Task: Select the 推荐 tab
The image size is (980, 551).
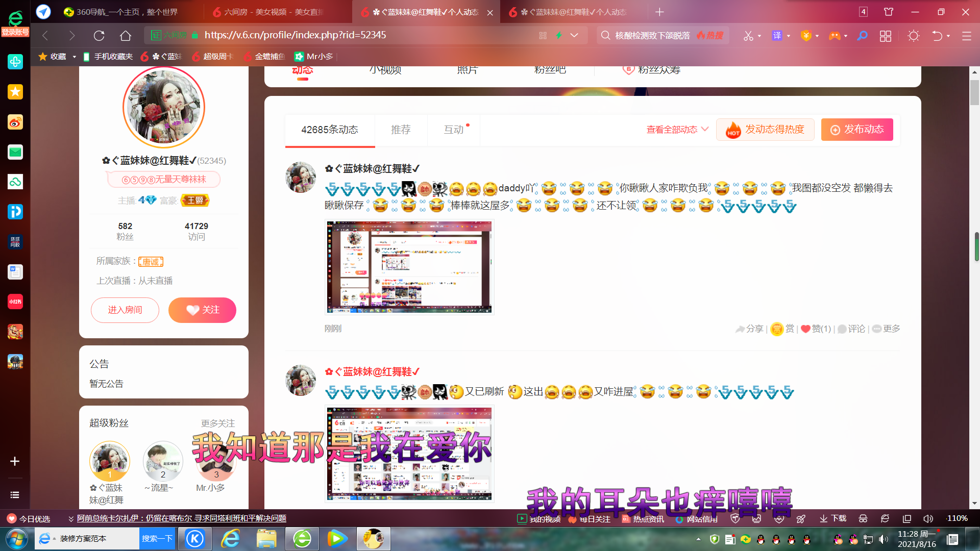Action: (401, 130)
